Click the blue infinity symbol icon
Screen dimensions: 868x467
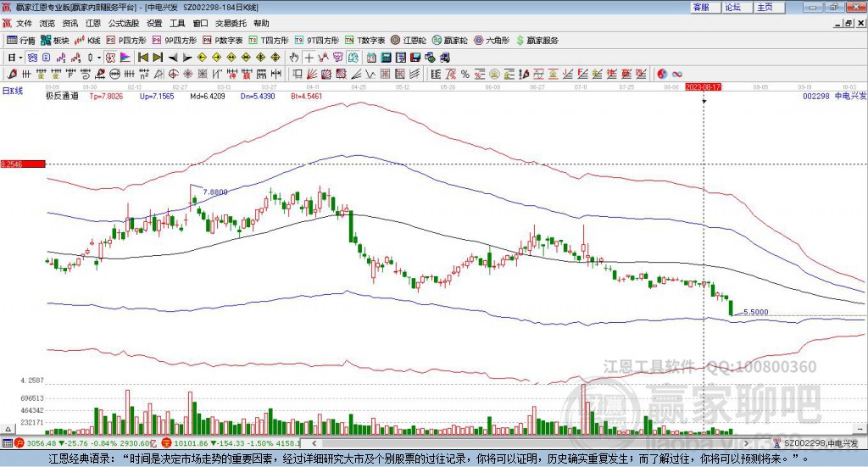(x=677, y=74)
